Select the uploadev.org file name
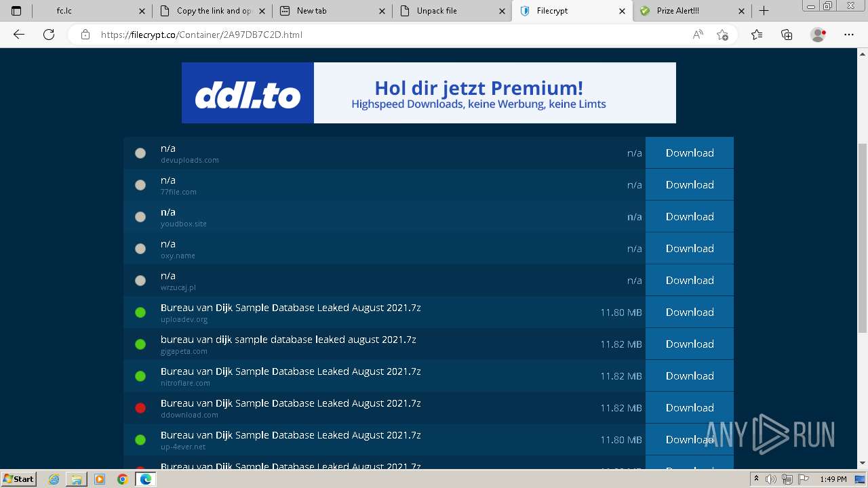The width and height of the screenshot is (868, 488). click(x=291, y=308)
